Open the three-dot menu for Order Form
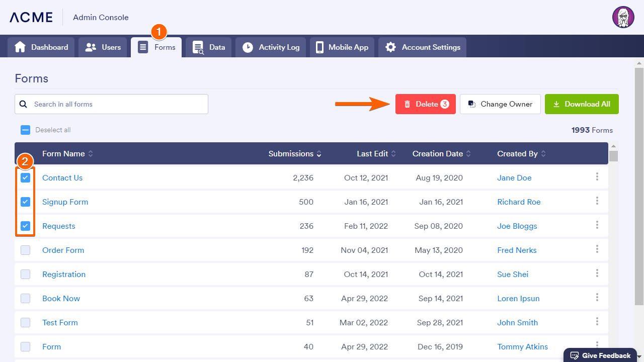The image size is (644, 362). coord(597,249)
